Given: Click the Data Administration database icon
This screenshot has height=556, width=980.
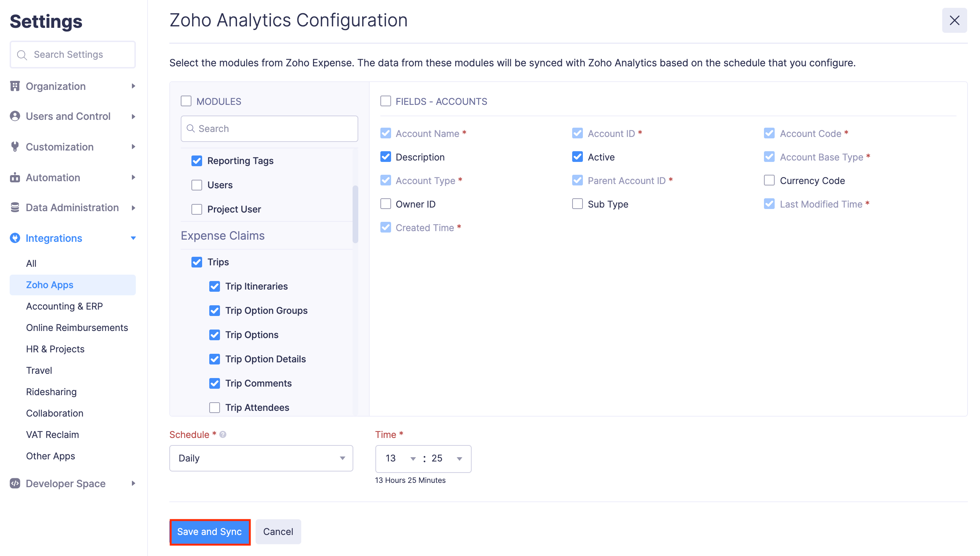Looking at the screenshot, I should pyautogui.click(x=15, y=207).
